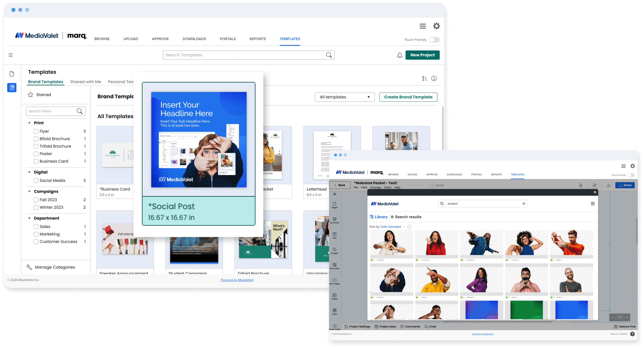644x348 pixels.
Task: Open the Shapes panel in the editor
Action: [334, 251]
